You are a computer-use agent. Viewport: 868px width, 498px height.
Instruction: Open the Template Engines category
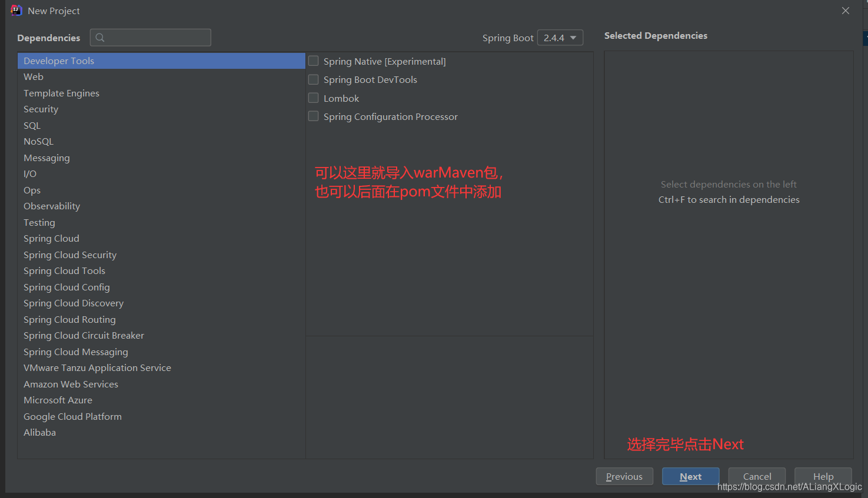point(161,93)
